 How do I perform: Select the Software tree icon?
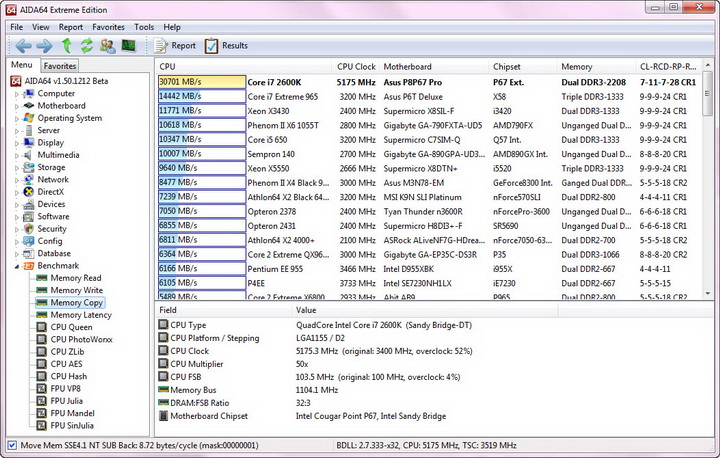[29, 216]
